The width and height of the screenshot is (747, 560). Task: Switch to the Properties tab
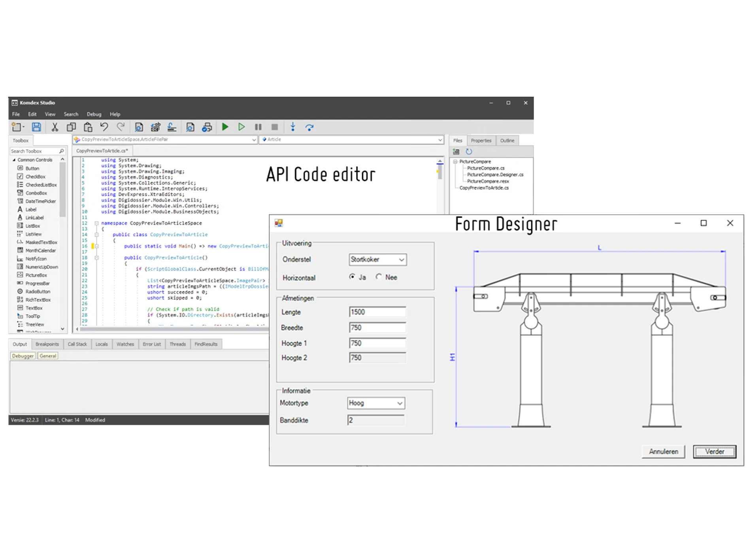[481, 140]
